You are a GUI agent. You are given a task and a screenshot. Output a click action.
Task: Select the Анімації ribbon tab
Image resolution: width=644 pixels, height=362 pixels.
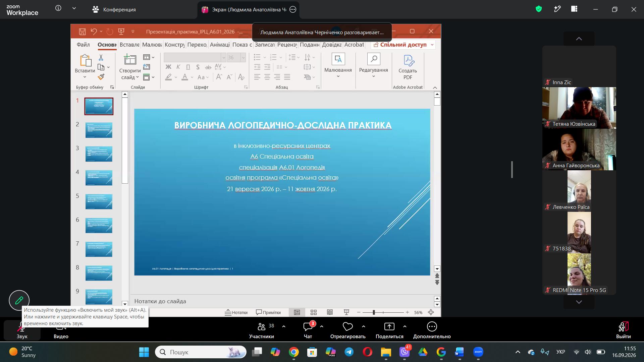coord(220,45)
